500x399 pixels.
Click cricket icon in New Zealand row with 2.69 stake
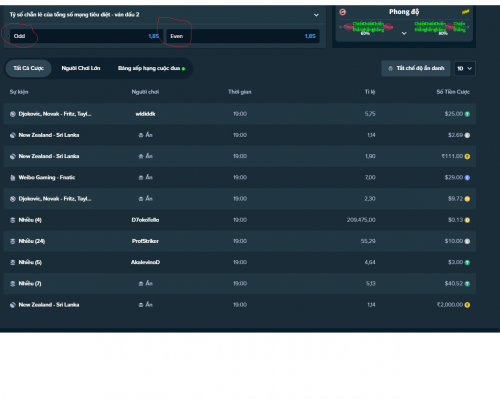click(x=13, y=135)
